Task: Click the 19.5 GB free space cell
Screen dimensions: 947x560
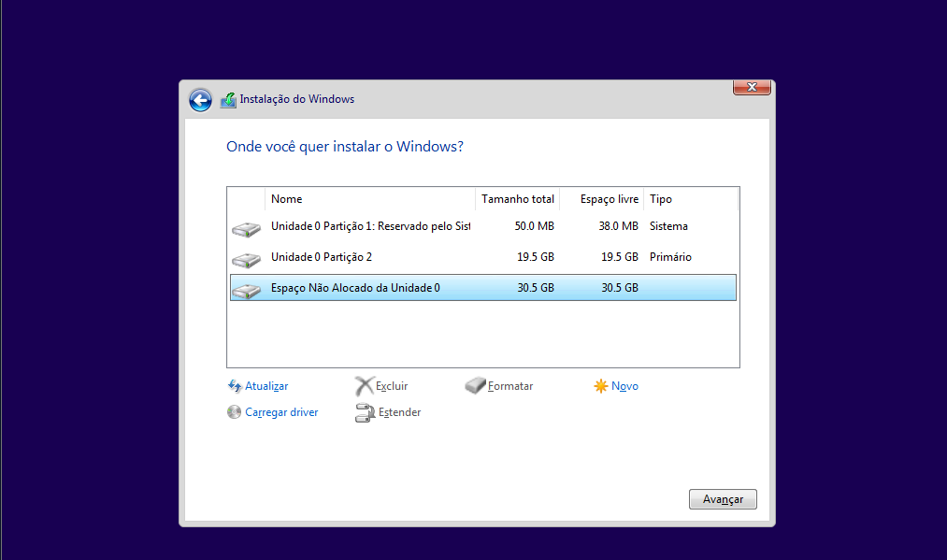Action: click(620, 257)
